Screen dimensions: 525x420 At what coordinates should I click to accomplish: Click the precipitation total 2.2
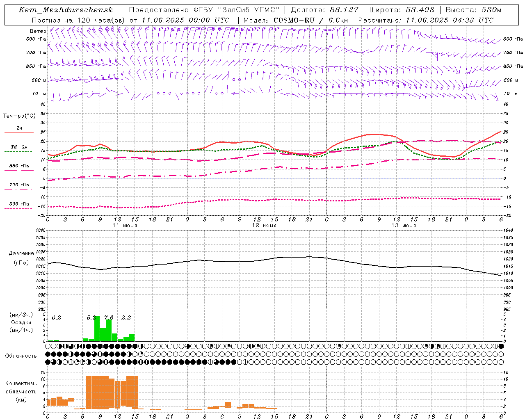point(126,318)
